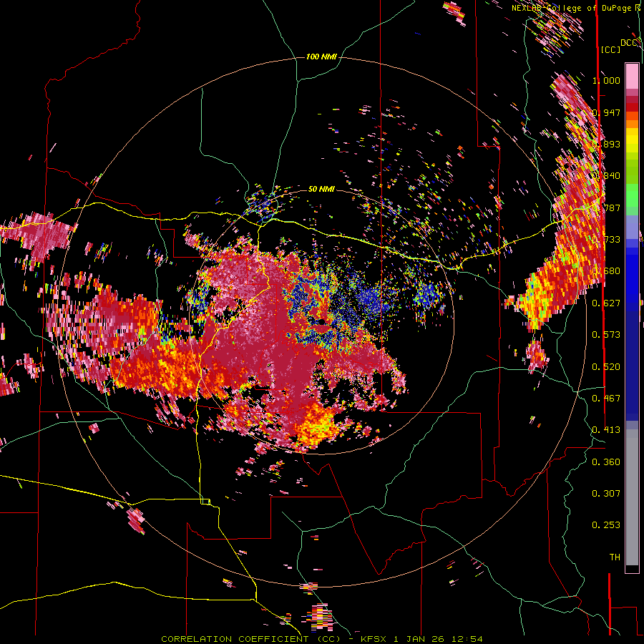Click the "0.733" legend value
The image size is (644, 644).
tap(606, 240)
